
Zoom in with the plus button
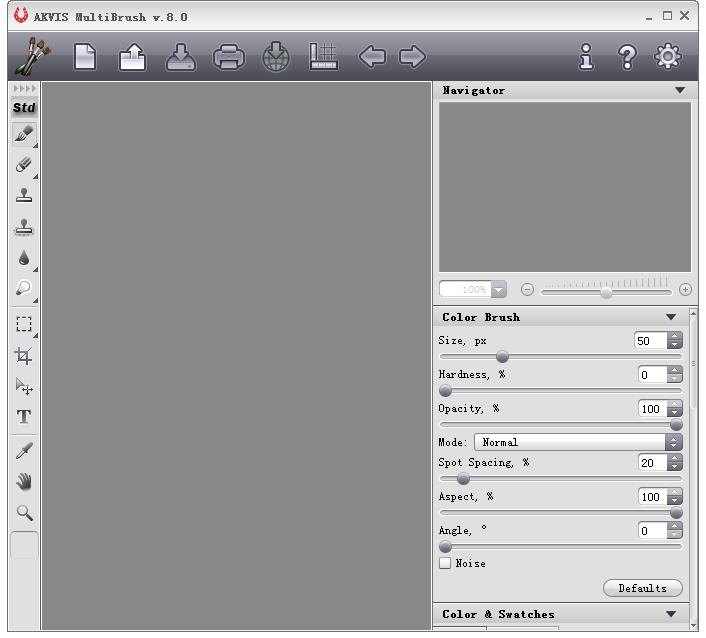685,290
